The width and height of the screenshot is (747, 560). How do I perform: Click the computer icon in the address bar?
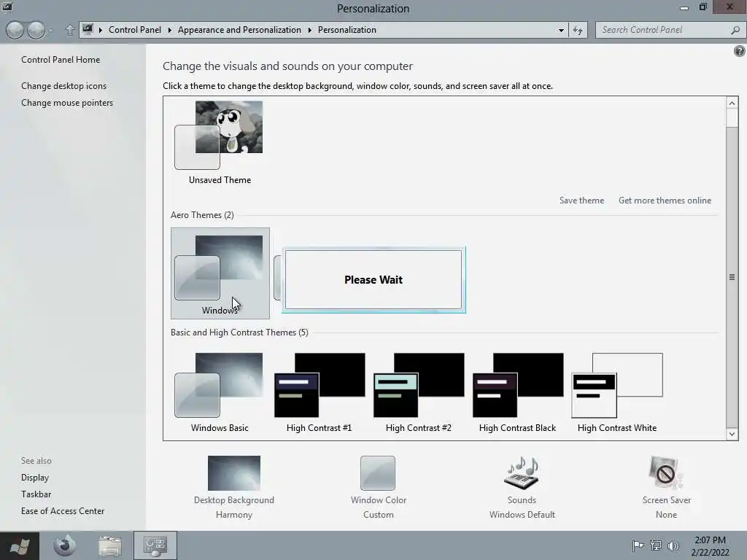pos(88,29)
